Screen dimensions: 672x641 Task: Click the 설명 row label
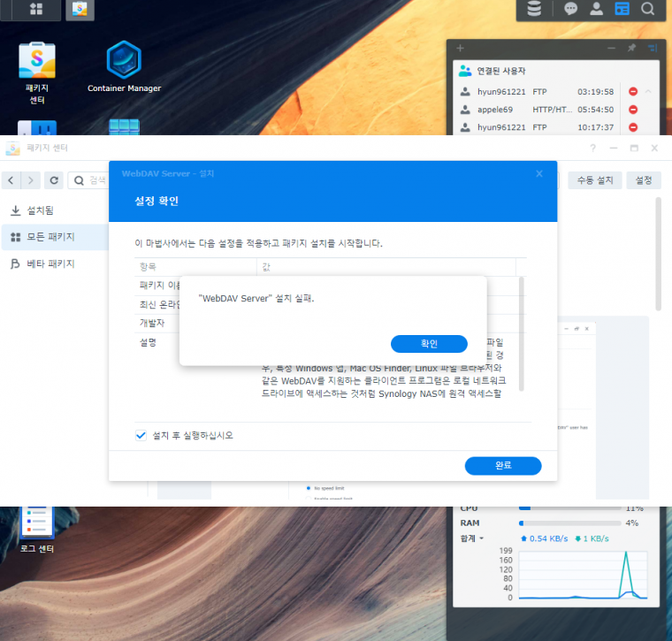(x=148, y=342)
